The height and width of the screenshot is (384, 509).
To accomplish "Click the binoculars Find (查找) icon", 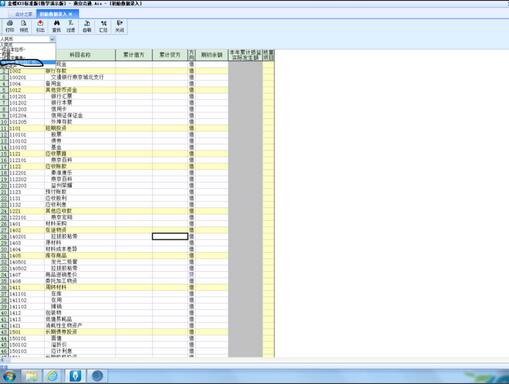I will pyautogui.click(x=57, y=26).
